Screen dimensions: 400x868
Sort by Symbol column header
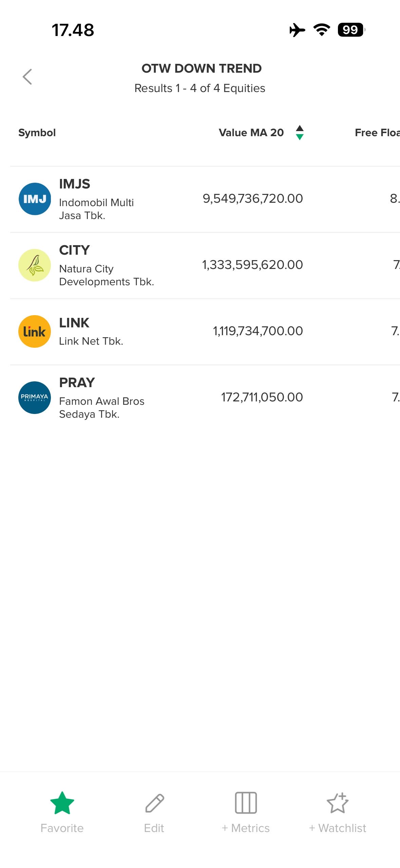[37, 133]
